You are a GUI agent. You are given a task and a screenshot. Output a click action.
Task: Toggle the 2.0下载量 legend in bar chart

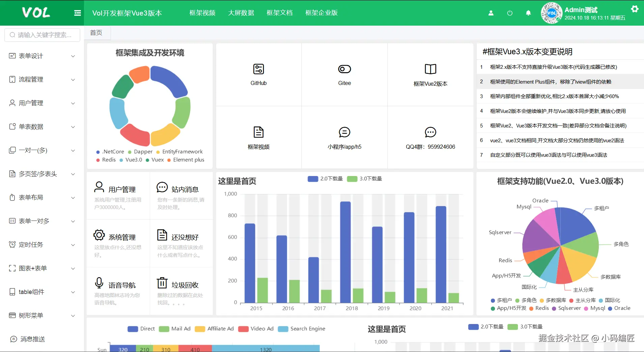pyautogui.click(x=325, y=179)
